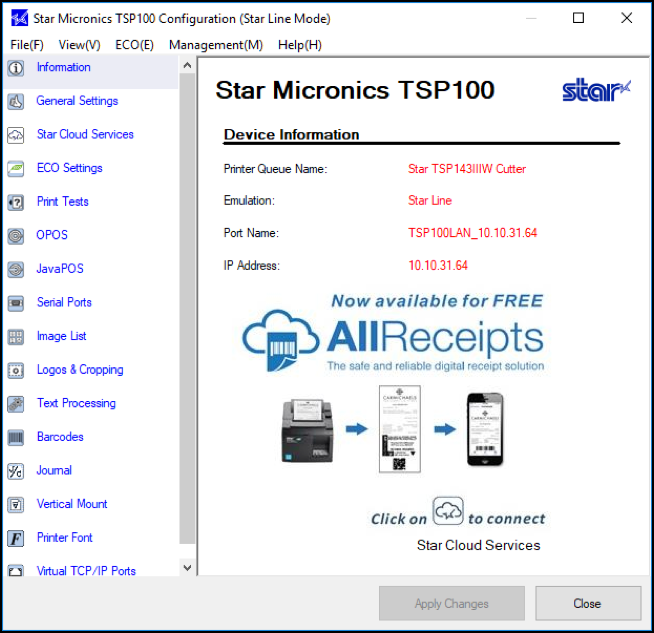Open the ECO(E) menu
Viewport: 654px width, 633px height.
(134, 45)
